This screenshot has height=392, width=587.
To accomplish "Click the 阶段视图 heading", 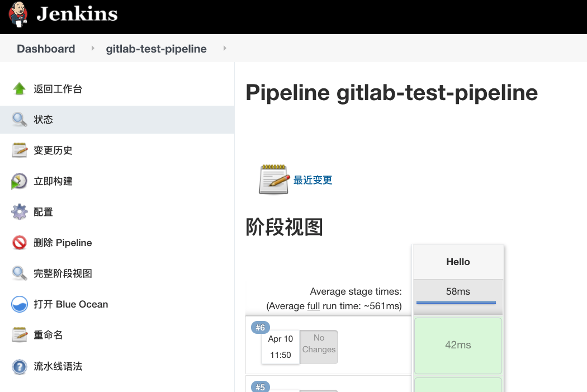I will 284,227.
